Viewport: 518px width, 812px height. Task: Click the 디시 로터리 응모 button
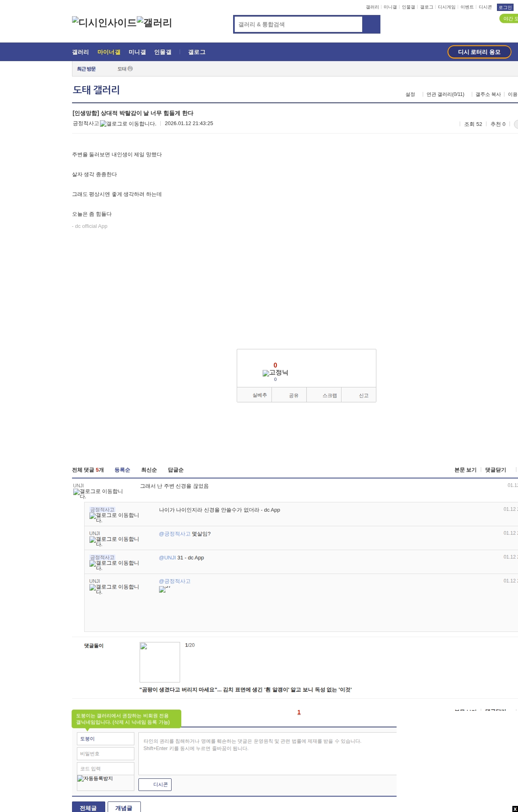(x=479, y=52)
